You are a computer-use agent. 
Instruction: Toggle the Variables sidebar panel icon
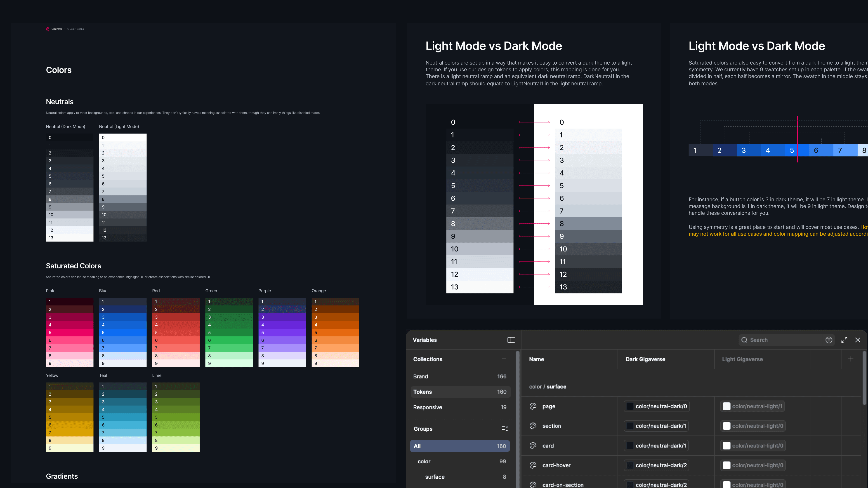(x=511, y=340)
